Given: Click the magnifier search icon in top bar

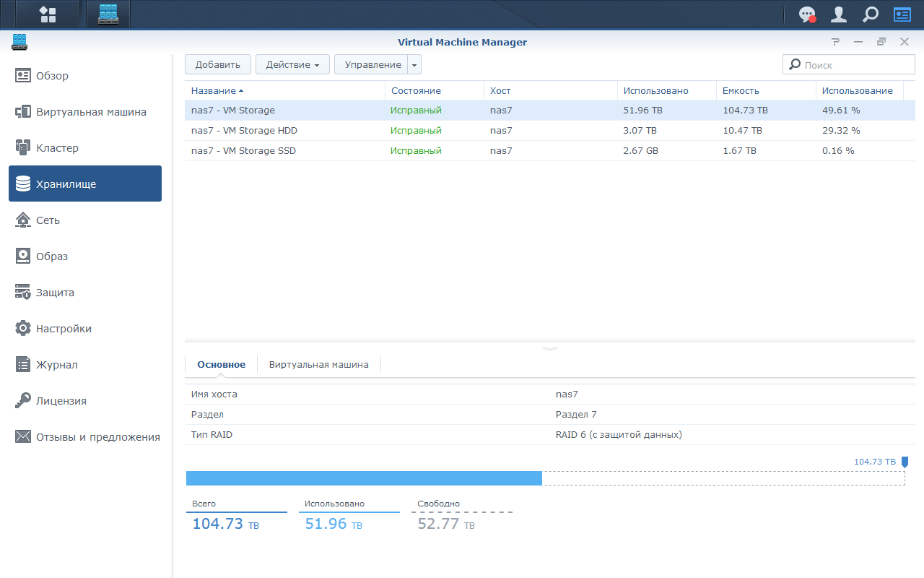Looking at the screenshot, I should [871, 14].
